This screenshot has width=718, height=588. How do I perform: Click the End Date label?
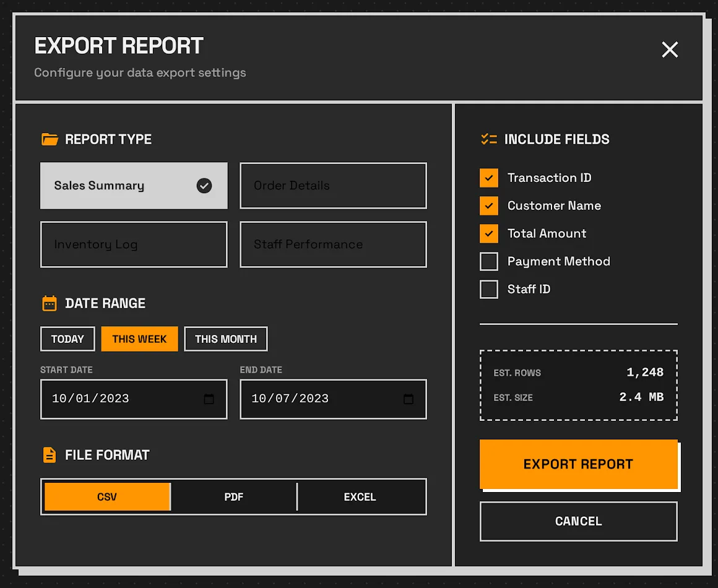tap(261, 370)
